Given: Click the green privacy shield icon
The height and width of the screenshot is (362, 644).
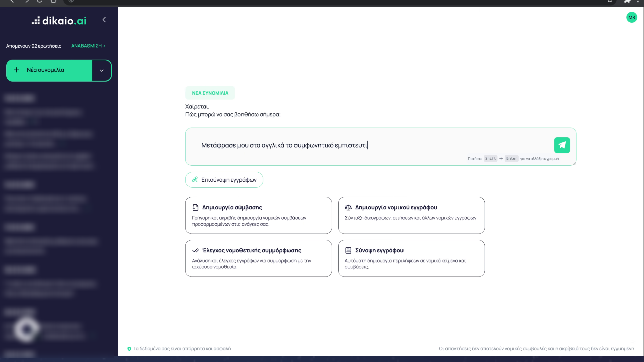Looking at the screenshot, I should [x=129, y=349].
